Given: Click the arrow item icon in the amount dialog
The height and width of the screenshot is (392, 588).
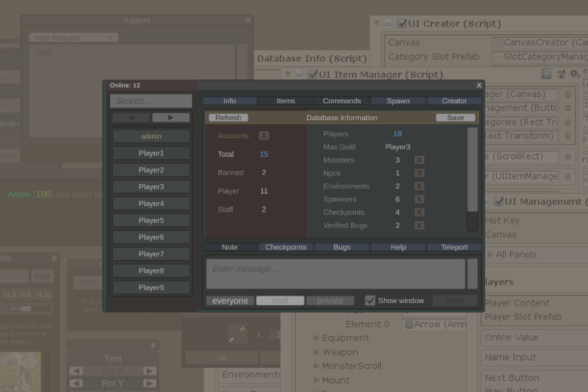Looking at the screenshot, I should [238, 334].
